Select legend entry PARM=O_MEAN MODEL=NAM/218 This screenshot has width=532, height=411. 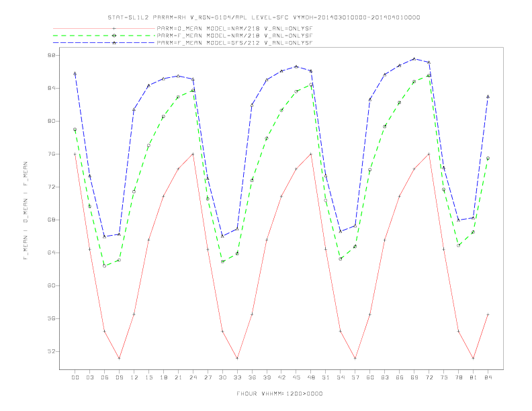235,28
